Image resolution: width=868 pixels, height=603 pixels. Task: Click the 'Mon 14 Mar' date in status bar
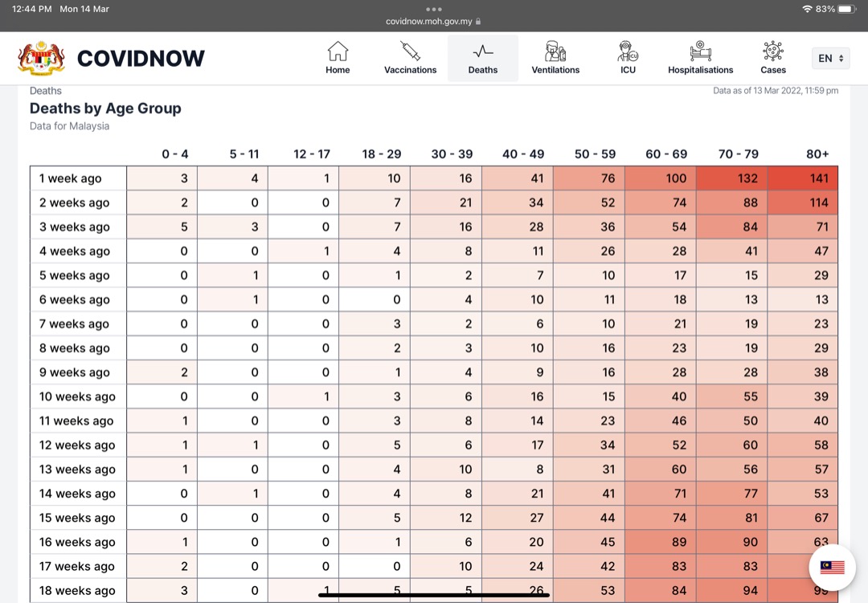pos(84,9)
